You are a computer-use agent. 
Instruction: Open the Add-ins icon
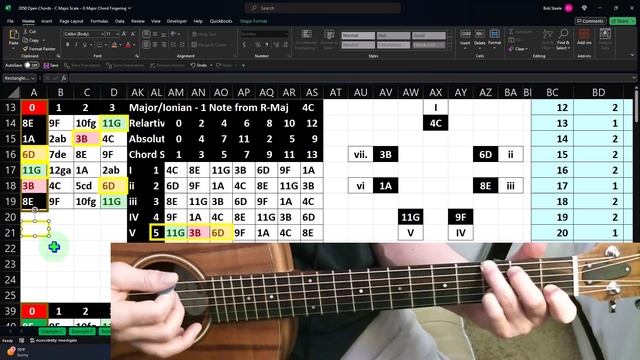coord(584,34)
